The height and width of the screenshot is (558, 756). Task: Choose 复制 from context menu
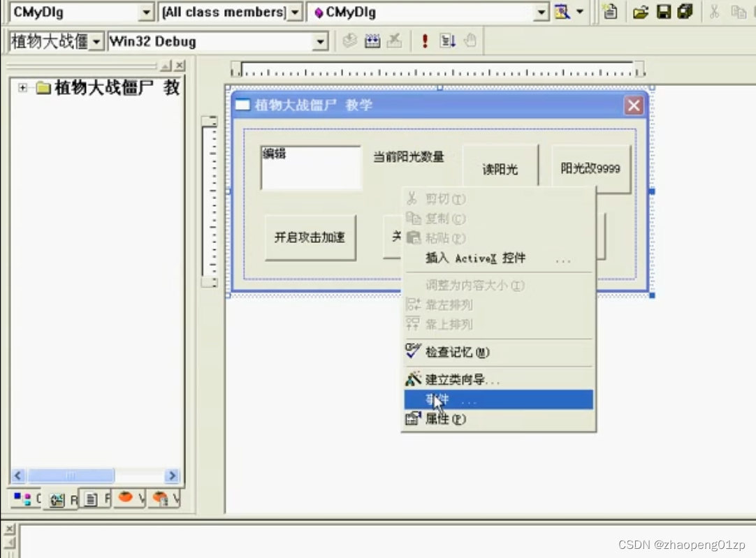pos(499,219)
